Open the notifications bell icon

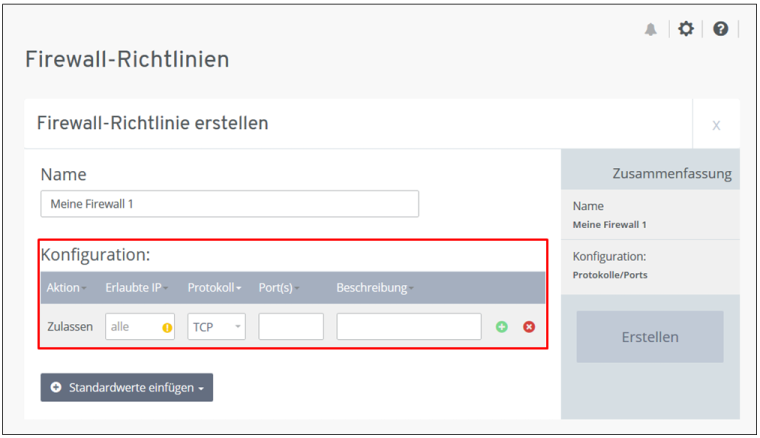[x=651, y=29]
